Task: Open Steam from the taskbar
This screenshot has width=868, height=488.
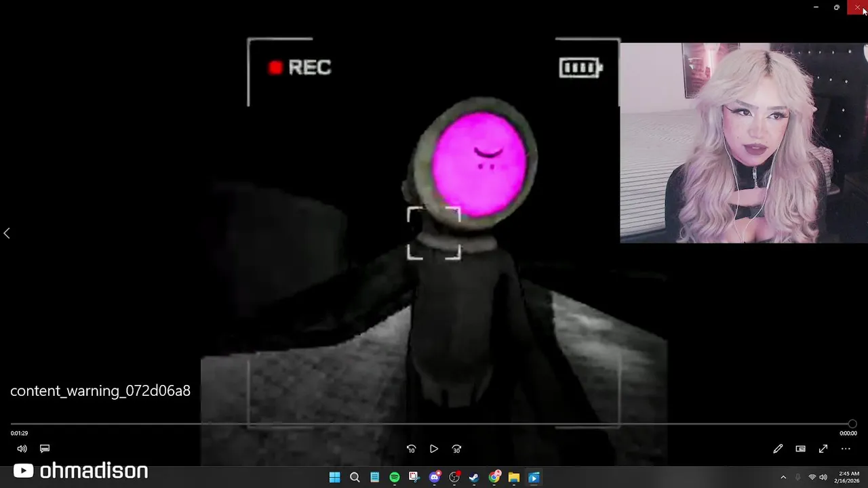Action: point(474,478)
